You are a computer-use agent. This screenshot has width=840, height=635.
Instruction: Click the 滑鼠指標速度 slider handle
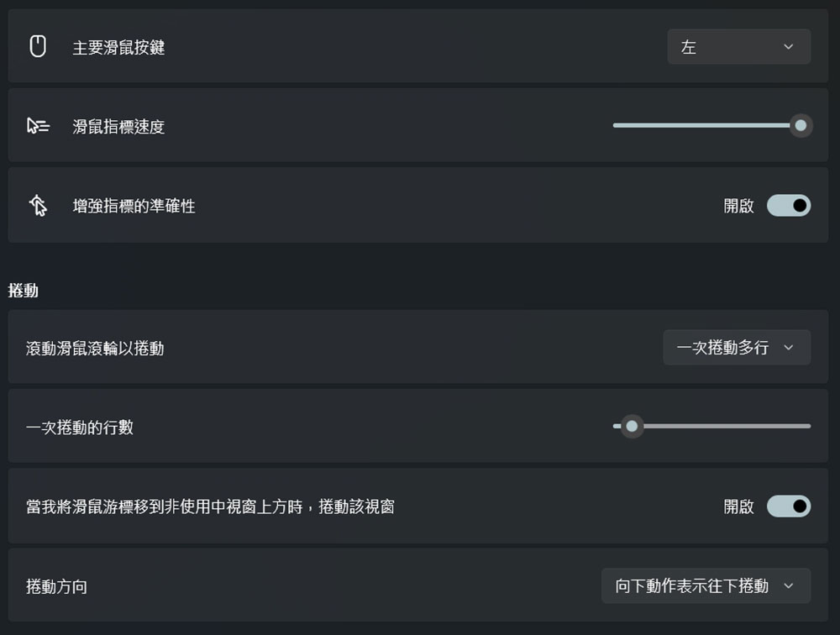pos(800,126)
